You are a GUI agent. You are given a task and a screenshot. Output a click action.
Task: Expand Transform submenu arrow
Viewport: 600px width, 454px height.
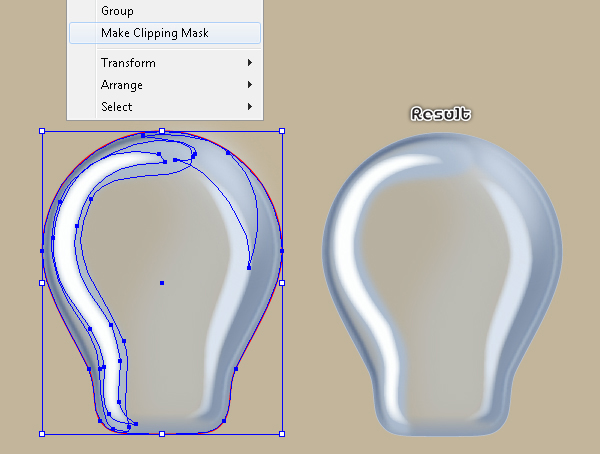point(250,62)
